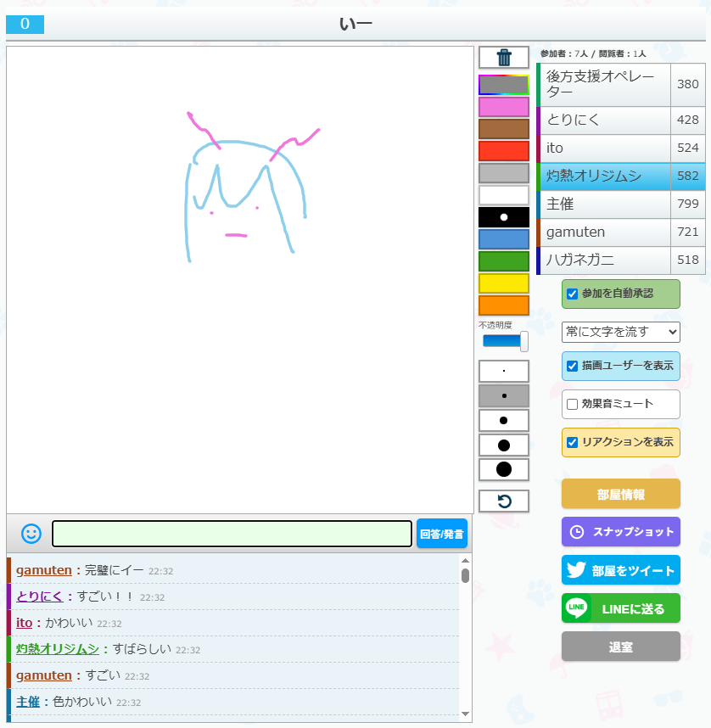Select the smallest brush size dot
Viewport: 711px width, 728px height.
[x=504, y=371]
